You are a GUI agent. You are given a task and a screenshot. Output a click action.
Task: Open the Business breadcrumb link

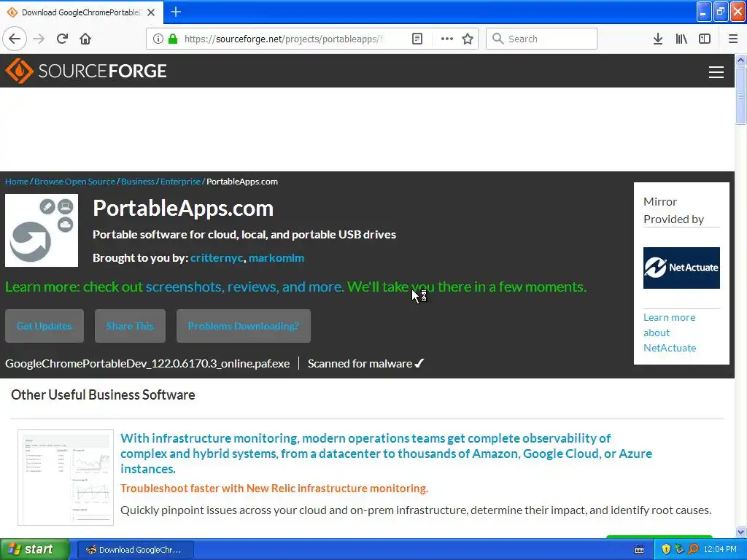point(138,182)
